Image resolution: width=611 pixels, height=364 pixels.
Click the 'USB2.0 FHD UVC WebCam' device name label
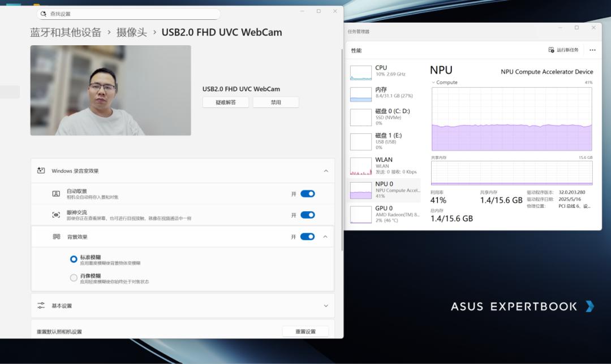(x=241, y=89)
